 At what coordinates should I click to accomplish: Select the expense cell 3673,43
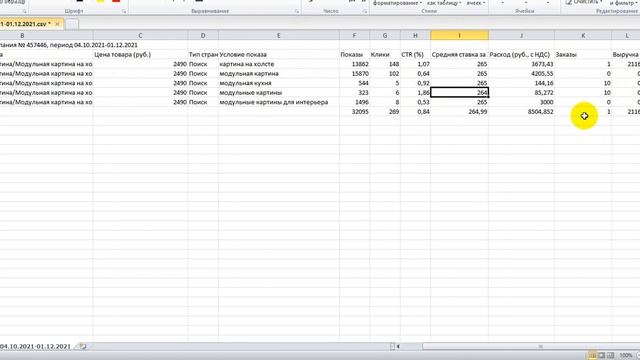point(521,64)
